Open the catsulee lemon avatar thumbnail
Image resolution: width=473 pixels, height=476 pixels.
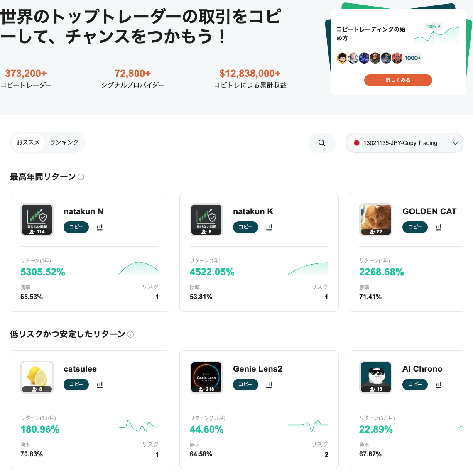37,377
